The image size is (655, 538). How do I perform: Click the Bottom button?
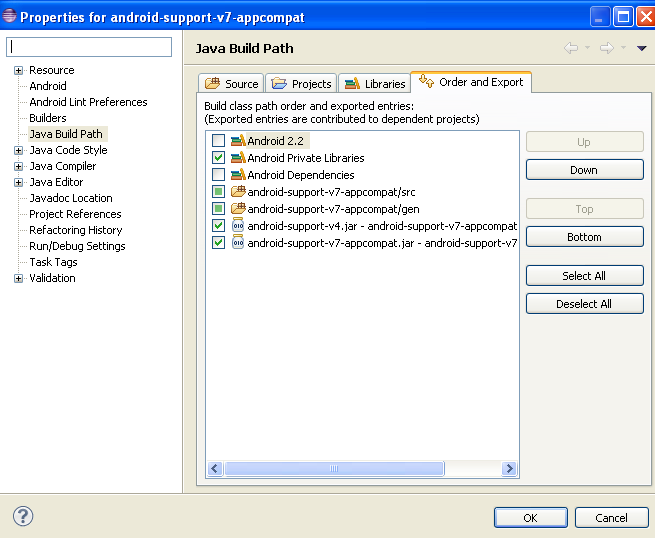584,237
